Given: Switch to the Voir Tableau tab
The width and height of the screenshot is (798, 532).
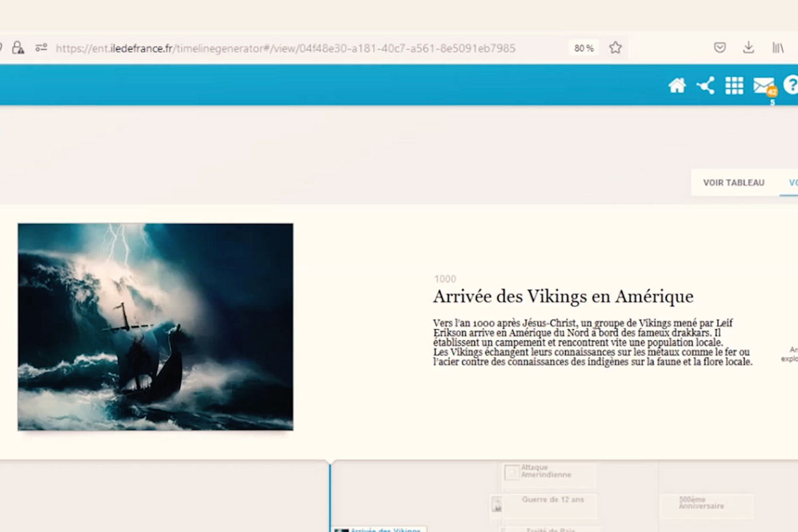Looking at the screenshot, I should pyautogui.click(x=733, y=183).
